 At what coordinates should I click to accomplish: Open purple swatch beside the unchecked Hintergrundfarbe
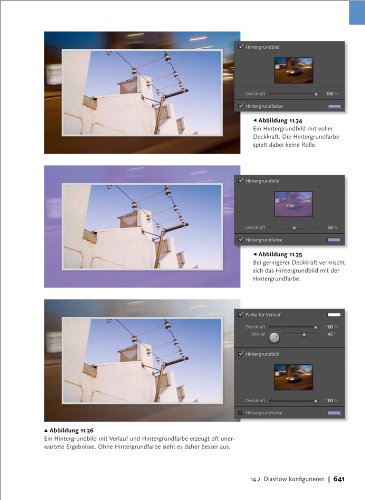click(x=334, y=413)
